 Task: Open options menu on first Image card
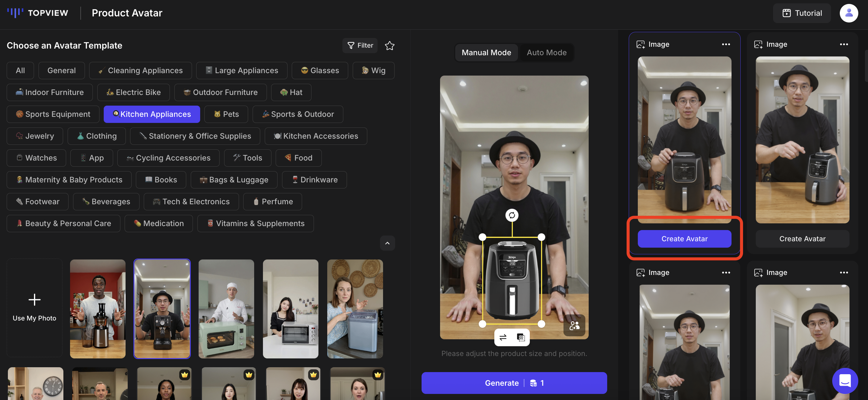click(x=726, y=45)
